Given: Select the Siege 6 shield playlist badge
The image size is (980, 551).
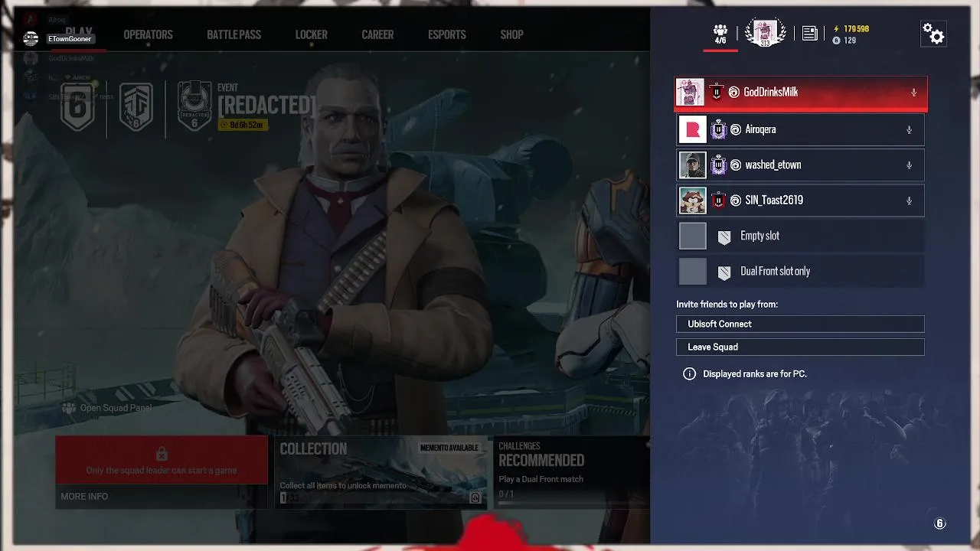Looking at the screenshot, I should 78,106.
